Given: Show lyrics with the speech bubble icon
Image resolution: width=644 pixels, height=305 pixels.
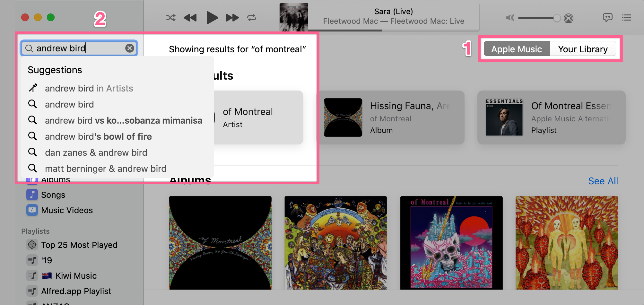Looking at the screenshot, I should pyautogui.click(x=607, y=18).
